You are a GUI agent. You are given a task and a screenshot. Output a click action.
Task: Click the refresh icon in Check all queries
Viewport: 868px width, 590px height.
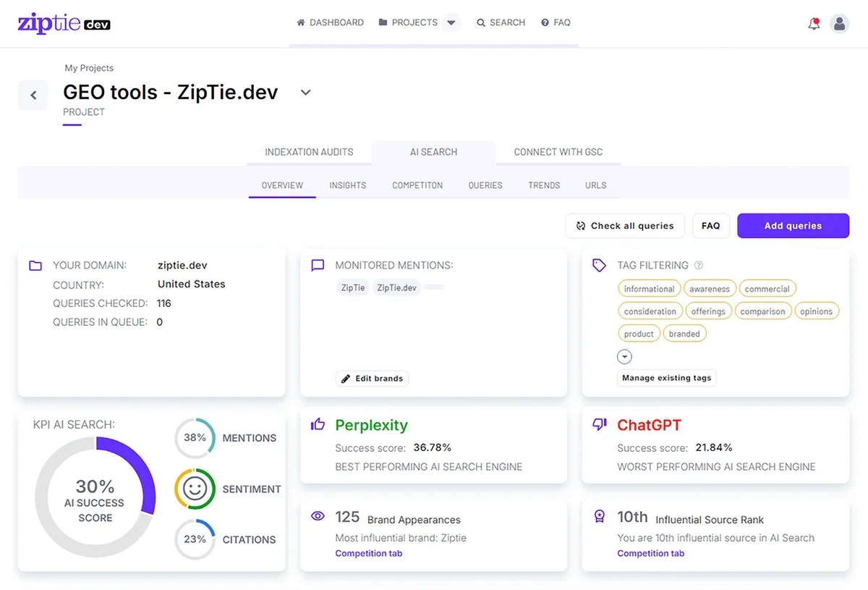coord(581,226)
